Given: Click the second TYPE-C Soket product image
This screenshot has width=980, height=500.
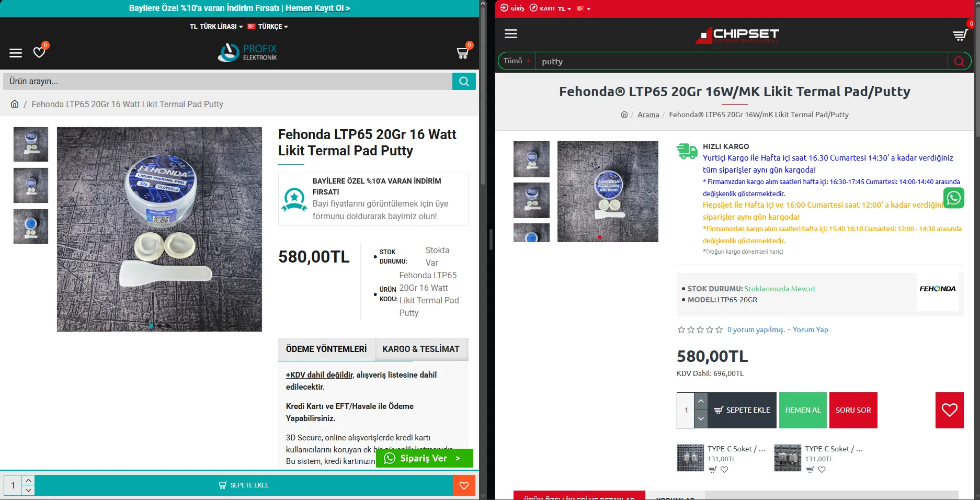Looking at the screenshot, I should tap(788, 458).
